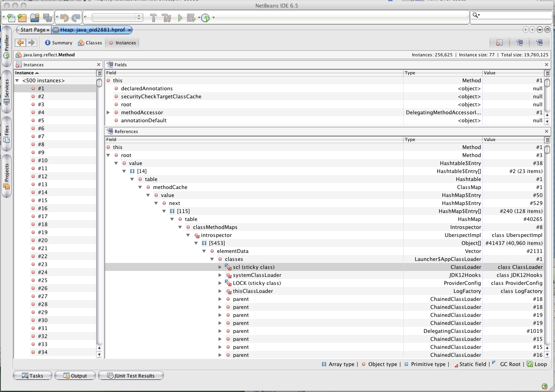555x392 pixels.
Task: Click the New File toolbar icon
Action: tap(11, 18)
